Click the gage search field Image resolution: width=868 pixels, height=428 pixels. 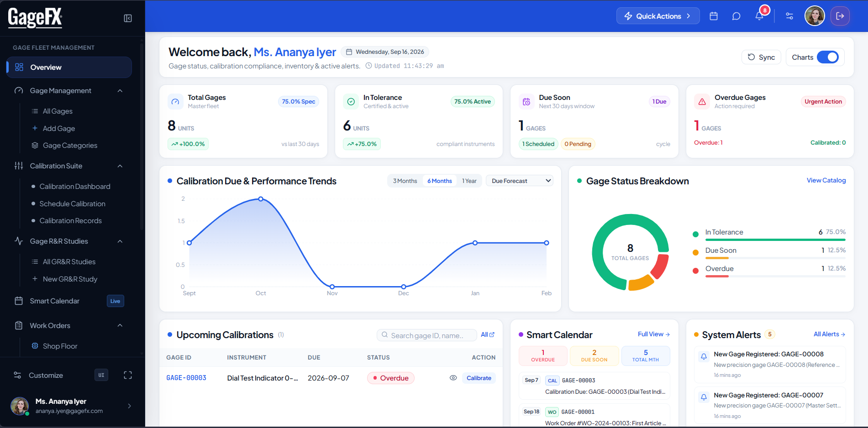click(426, 335)
